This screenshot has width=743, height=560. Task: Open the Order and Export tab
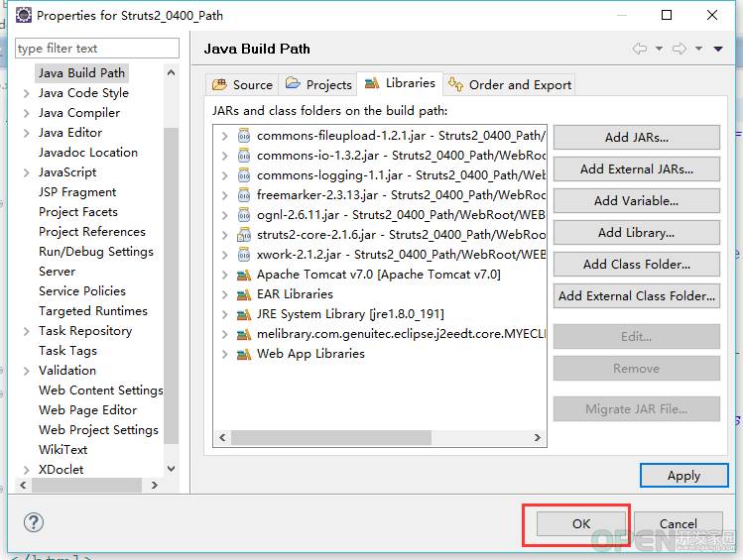pos(510,84)
